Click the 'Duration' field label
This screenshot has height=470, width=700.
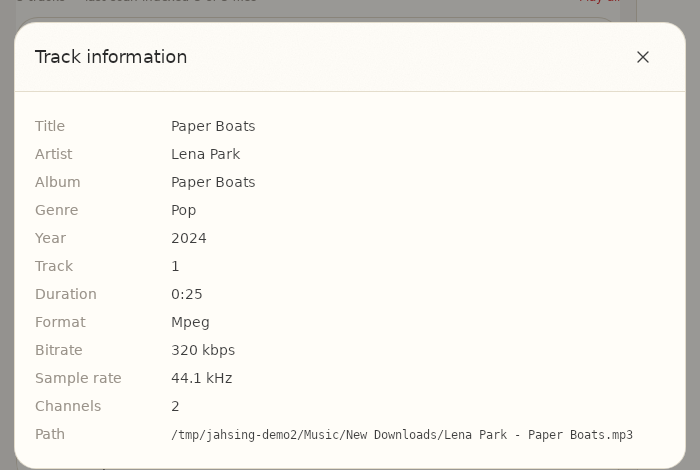66,294
